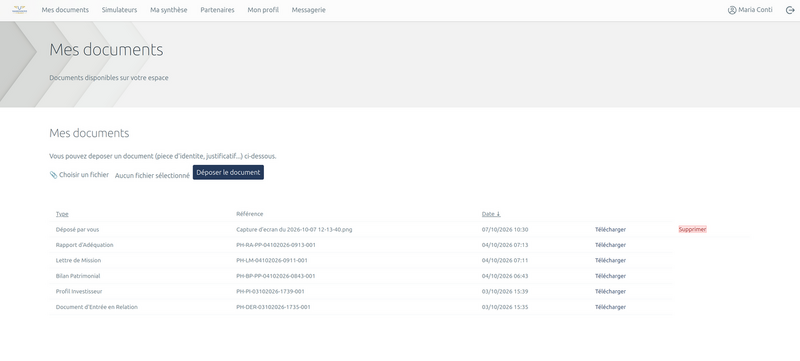Select the Profil Investisseur row label
The image size is (800, 361).
(x=79, y=292)
